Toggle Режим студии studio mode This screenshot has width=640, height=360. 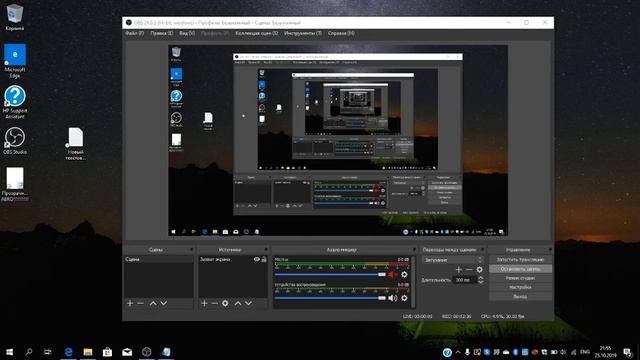pos(520,278)
